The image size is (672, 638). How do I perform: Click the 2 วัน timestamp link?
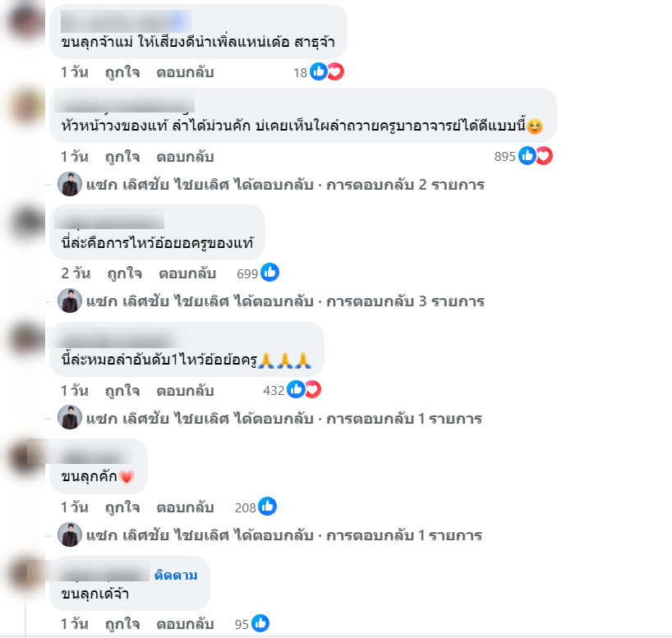point(76,273)
